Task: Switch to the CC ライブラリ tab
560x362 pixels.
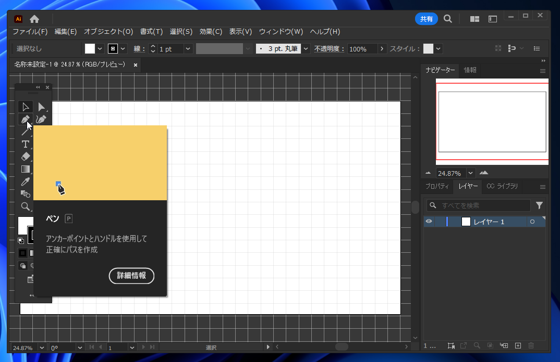Action: pos(502,186)
